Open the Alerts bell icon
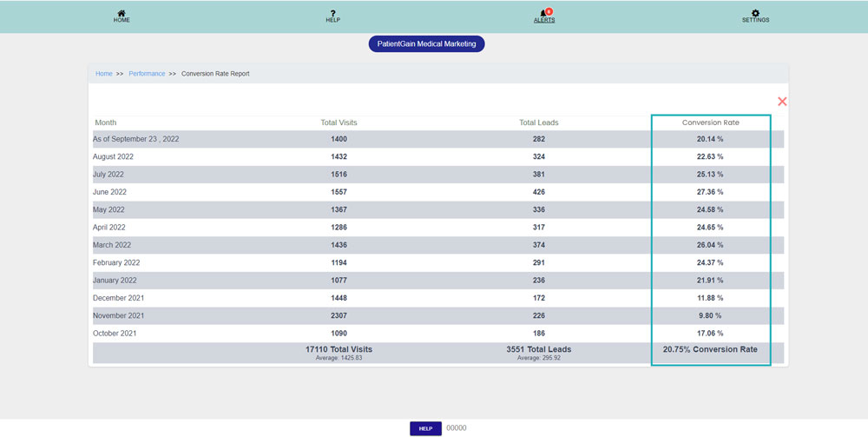 [x=543, y=13]
